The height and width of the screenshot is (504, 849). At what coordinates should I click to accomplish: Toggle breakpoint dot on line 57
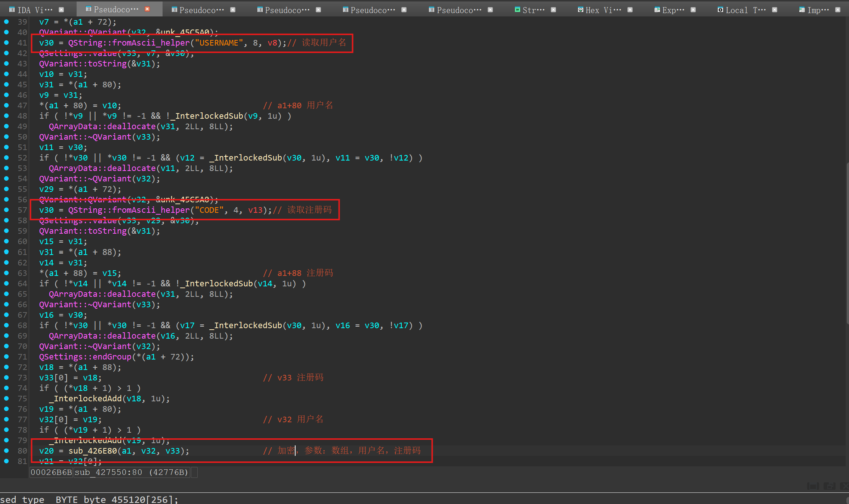[x=6, y=210]
